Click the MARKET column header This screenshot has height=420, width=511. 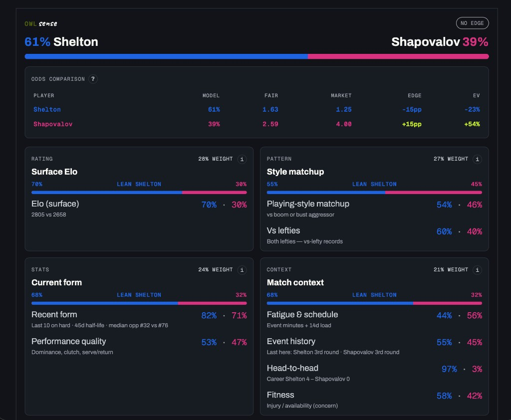tap(341, 95)
